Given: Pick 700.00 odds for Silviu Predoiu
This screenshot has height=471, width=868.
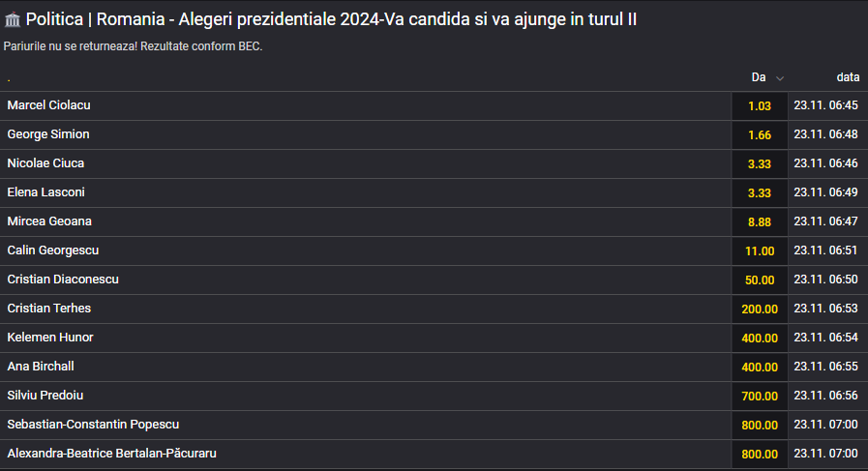Looking at the screenshot, I should click(760, 396).
